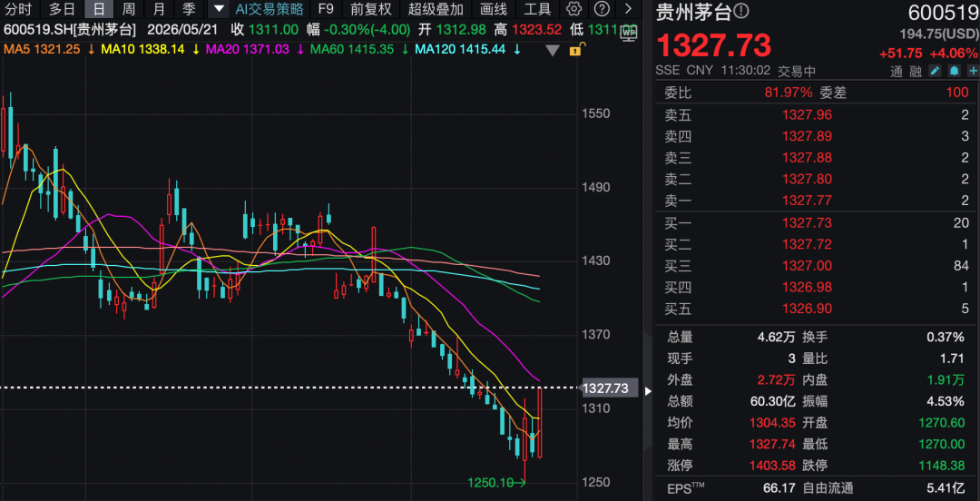The height and width of the screenshot is (501, 980).
Task: Click the MA120 1415.44 indicator label
Action: click(460, 49)
